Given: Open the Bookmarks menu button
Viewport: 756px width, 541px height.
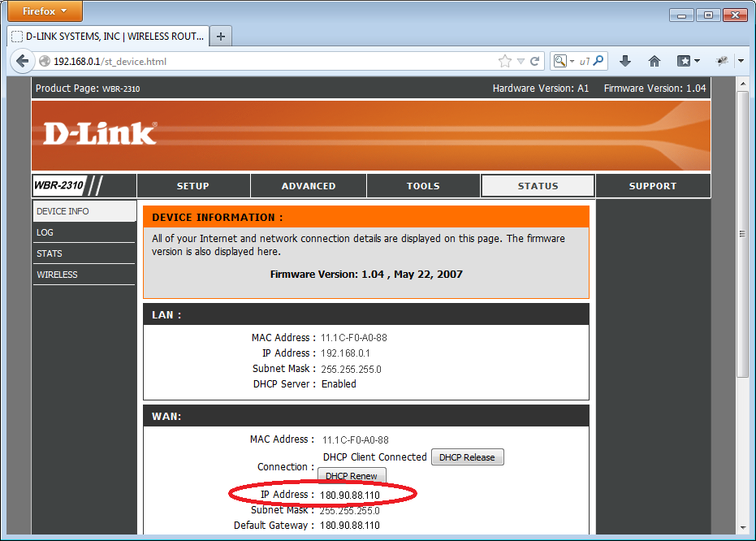Looking at the screenshot, I should point(688,61).
